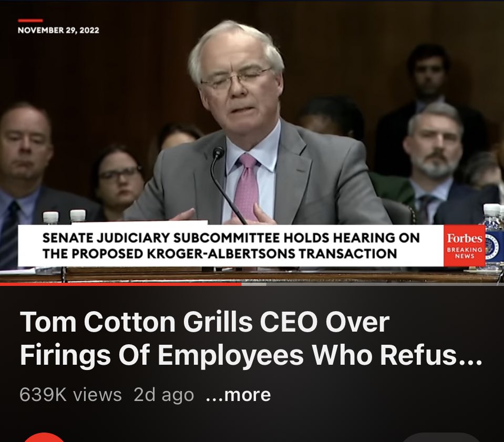Expand the description via '...more'
The width and height of the screenshot is (504, 442).
click(238, 395)
